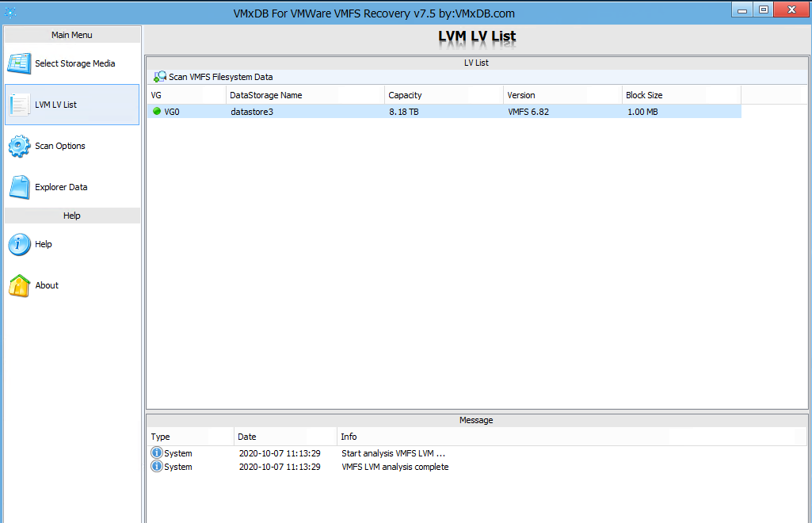Select the VG0 row label
This screenshot has height=523, width=812.
(171, 111)
